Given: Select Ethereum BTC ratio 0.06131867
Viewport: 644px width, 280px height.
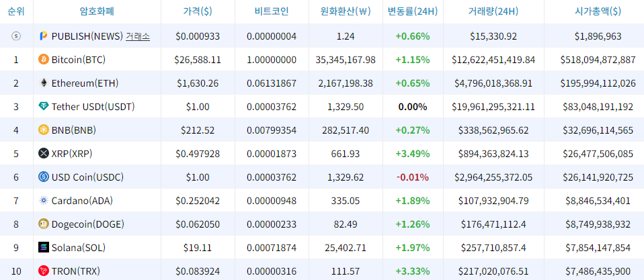Looking at the screenshot, I should coord(272,83).
